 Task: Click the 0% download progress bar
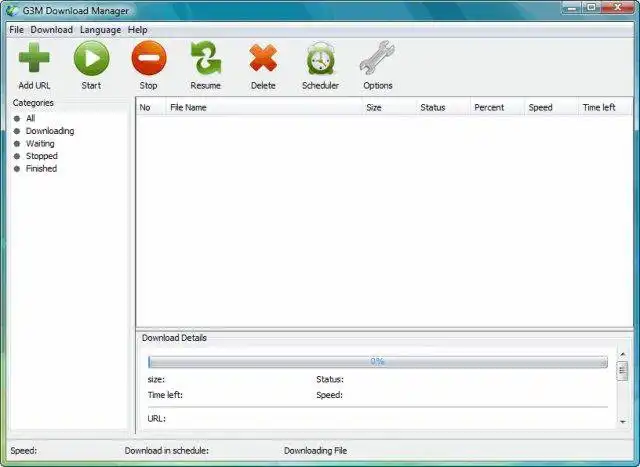378,362
